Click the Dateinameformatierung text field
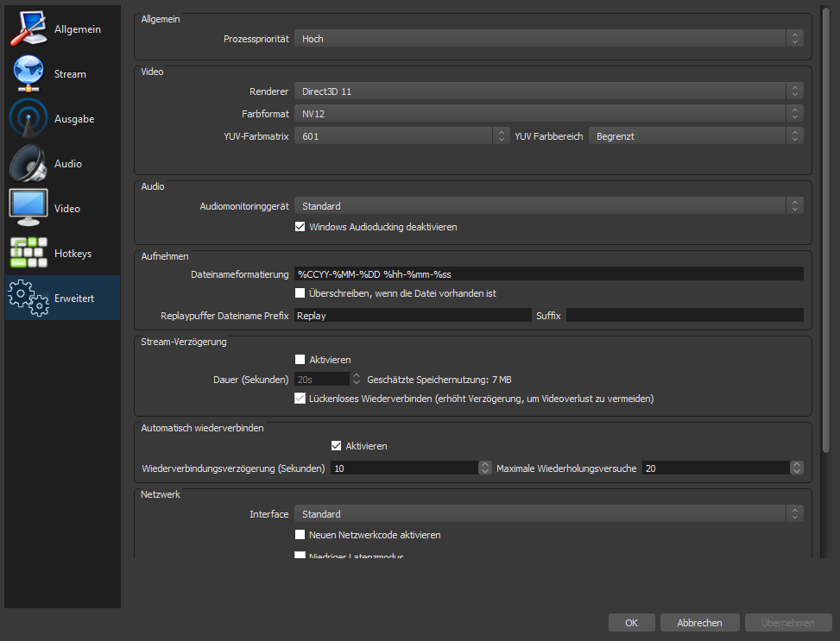The image size is (840, 641). pyautogui.click(x=548, y=273)
